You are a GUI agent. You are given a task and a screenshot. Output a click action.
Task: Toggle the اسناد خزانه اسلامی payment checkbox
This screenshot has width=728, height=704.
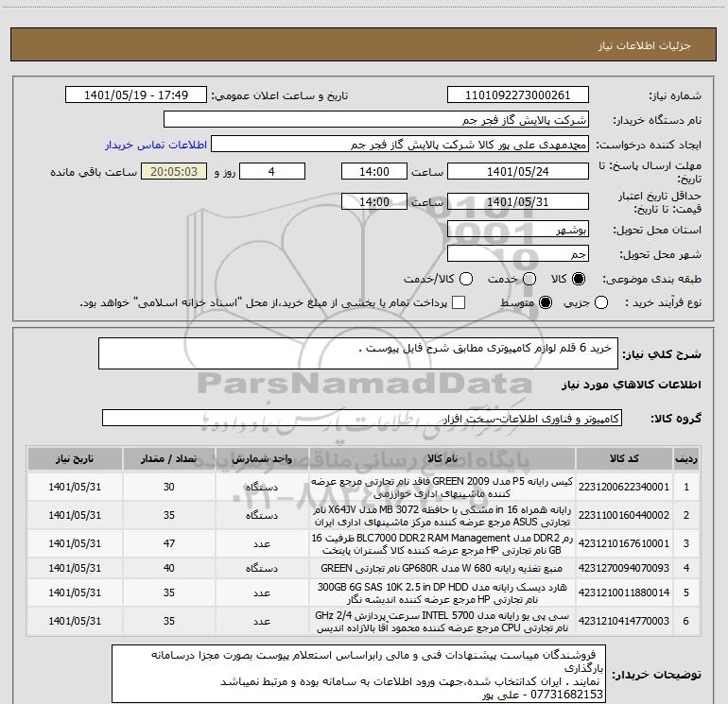(459, 302)
